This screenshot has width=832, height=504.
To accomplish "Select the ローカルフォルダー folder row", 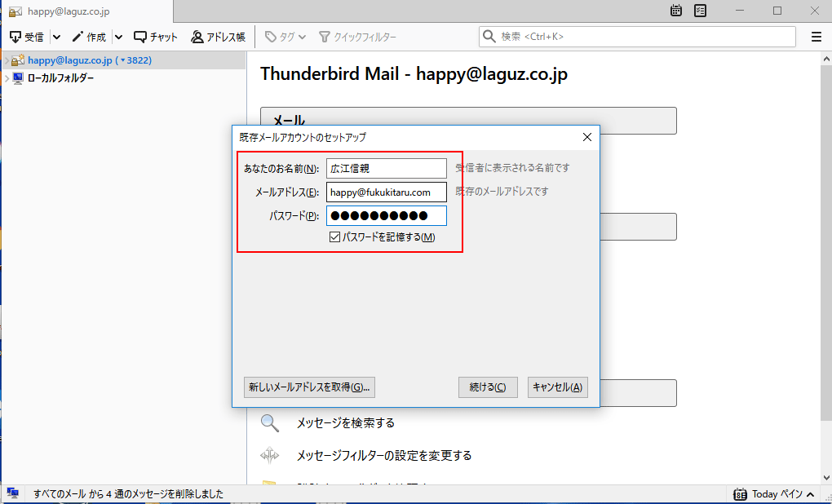I will [124, 78].
